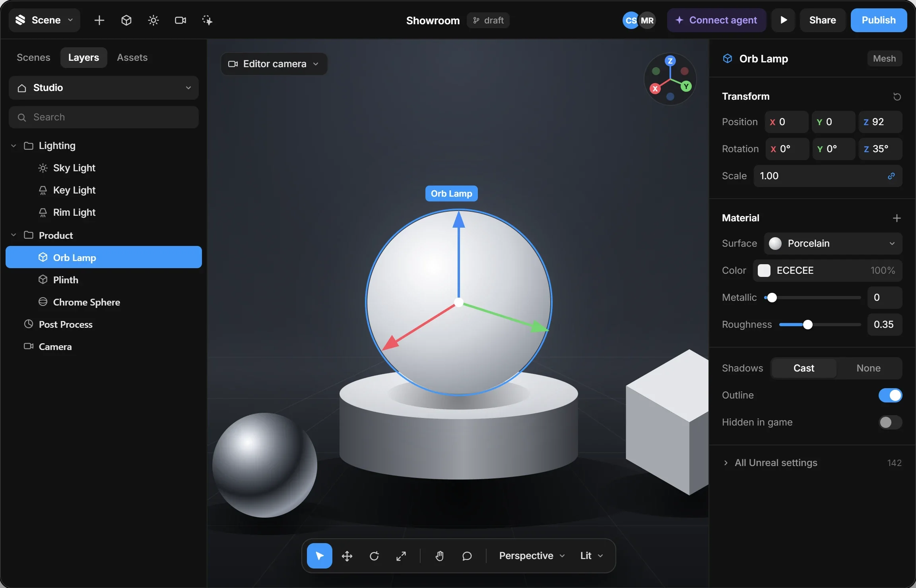Click the layers Search field
The height and width of the screenshot is (588, 916).
[104, 117]
